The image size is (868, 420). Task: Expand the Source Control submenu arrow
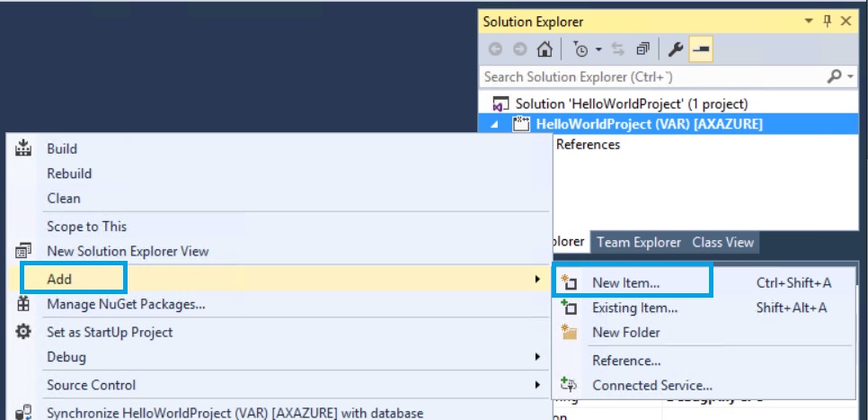tap(536, 385)
